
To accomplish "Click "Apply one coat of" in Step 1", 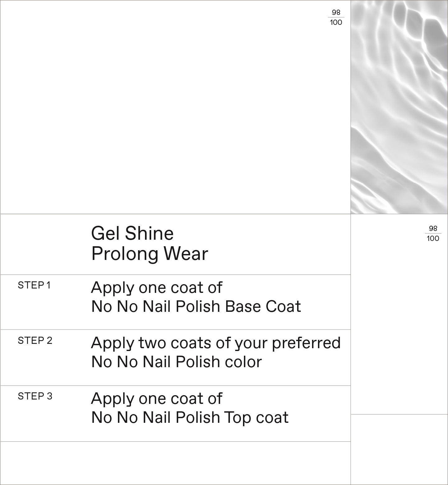I will point(156,288).
